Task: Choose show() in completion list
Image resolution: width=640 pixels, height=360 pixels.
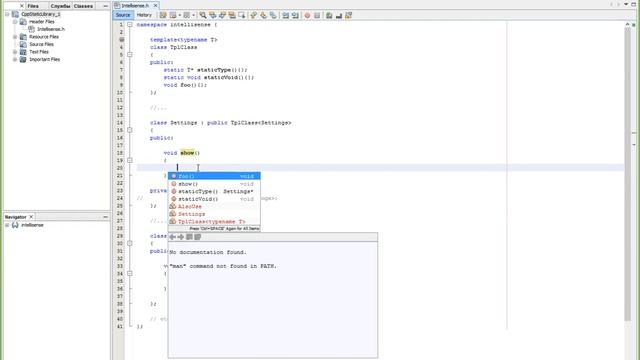Action: coord(214,184)
